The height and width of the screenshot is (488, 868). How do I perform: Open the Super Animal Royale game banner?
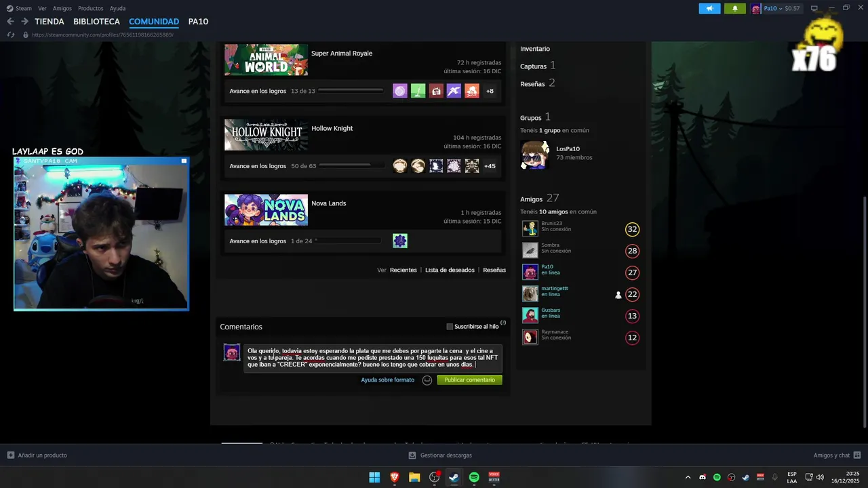[x=266, y=60]
